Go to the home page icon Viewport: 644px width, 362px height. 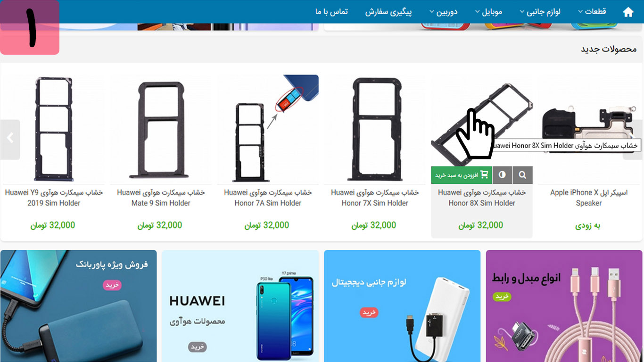628,12
